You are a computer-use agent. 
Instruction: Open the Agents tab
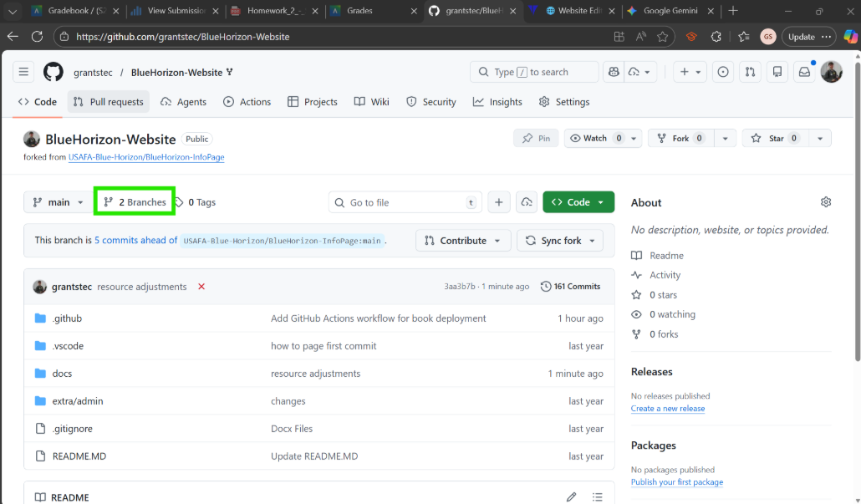pyautogui.click(x=183, y=102)
